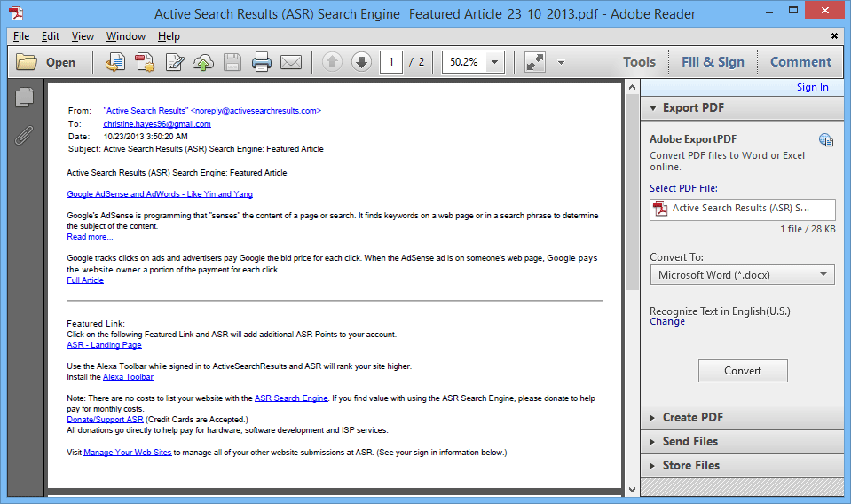Image resolution: width=851 pixels, height=504 pixels.
Task: Open the View menu
Action: [83, 36]
